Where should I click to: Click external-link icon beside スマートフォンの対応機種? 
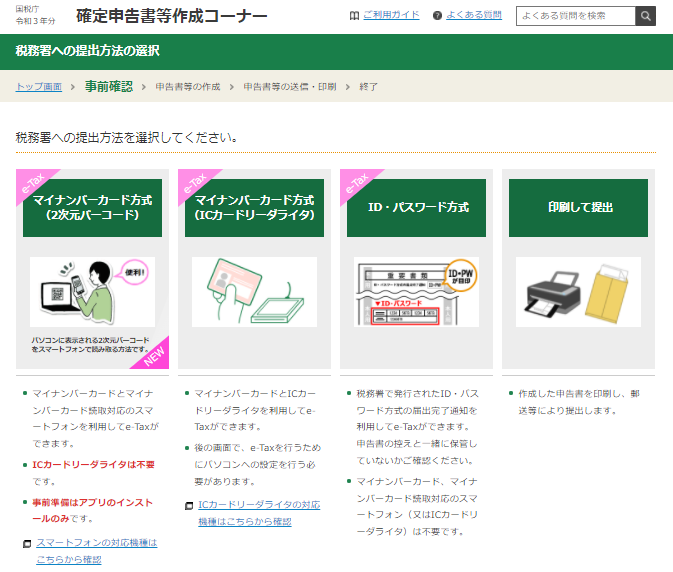27,543
